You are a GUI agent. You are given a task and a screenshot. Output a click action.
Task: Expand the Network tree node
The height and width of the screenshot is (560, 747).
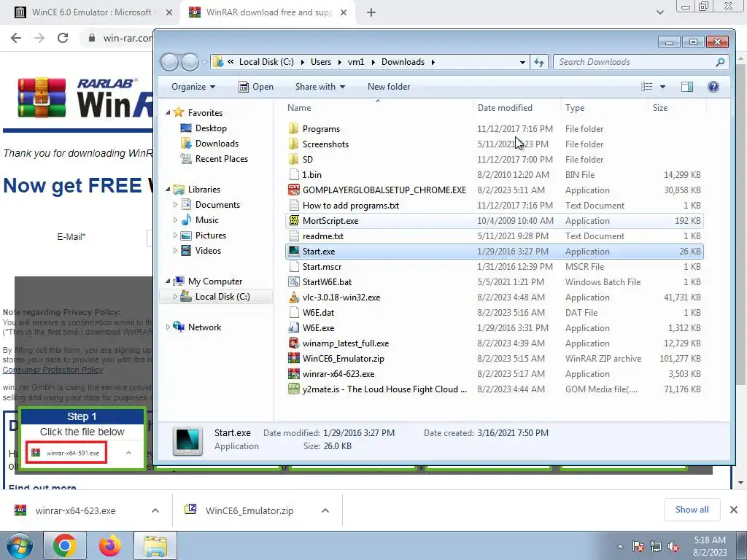[168, 327]
